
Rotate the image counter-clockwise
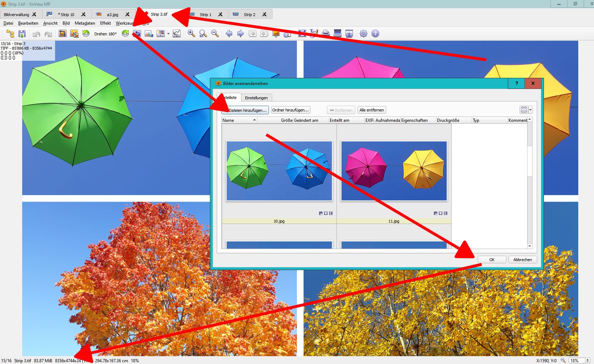tap(86, 34)
